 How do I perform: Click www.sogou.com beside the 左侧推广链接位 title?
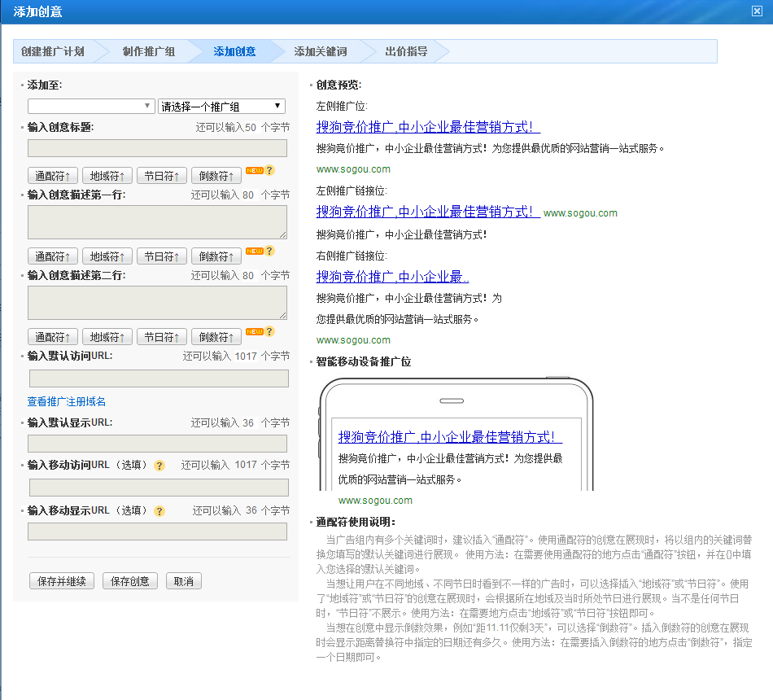tap(580, 213)
